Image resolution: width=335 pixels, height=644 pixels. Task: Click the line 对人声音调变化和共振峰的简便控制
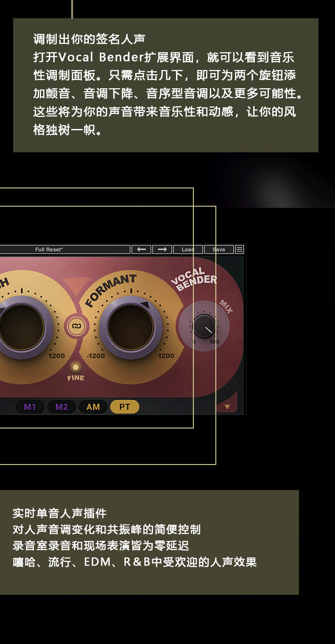point(106,529)
